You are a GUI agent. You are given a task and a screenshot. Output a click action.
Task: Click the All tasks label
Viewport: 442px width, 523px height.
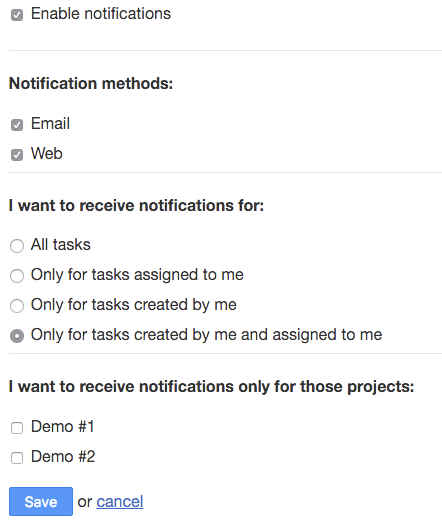coord(61,244)
